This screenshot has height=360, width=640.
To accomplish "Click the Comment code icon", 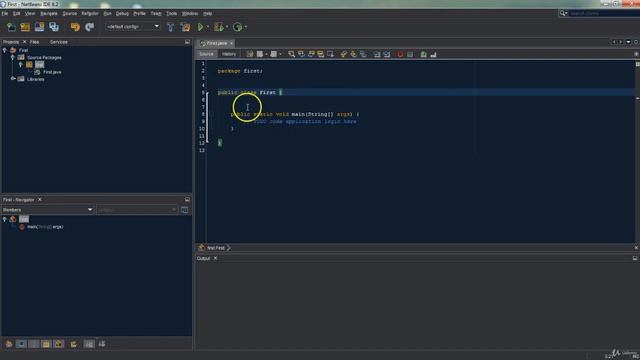I will (x=424, y=54).
